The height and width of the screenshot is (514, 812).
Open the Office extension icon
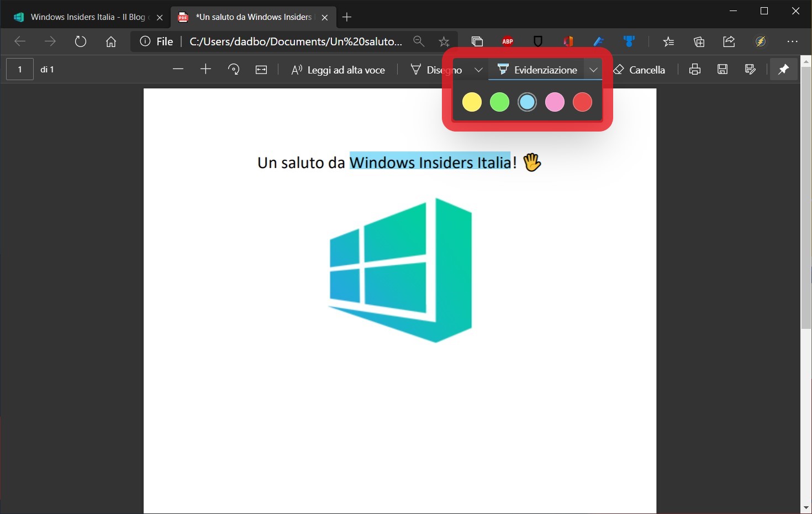(x=568, y=41)
